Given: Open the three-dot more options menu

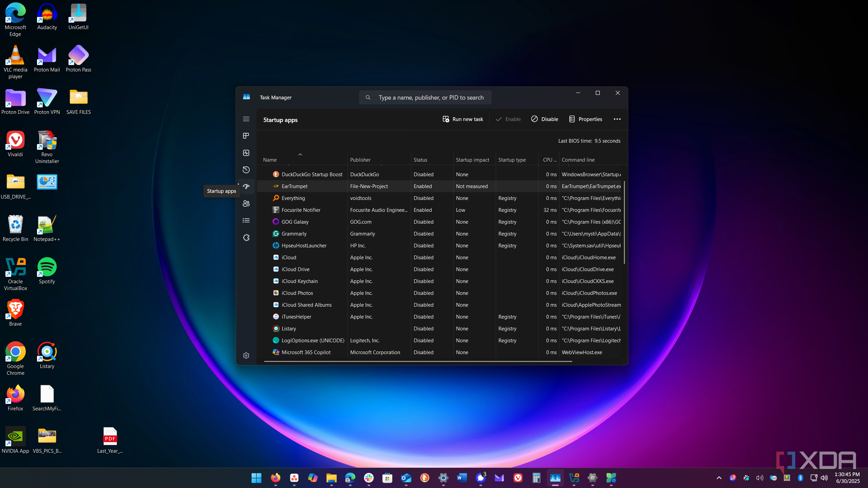Looking at the screenshot, I should click(617, 119).
